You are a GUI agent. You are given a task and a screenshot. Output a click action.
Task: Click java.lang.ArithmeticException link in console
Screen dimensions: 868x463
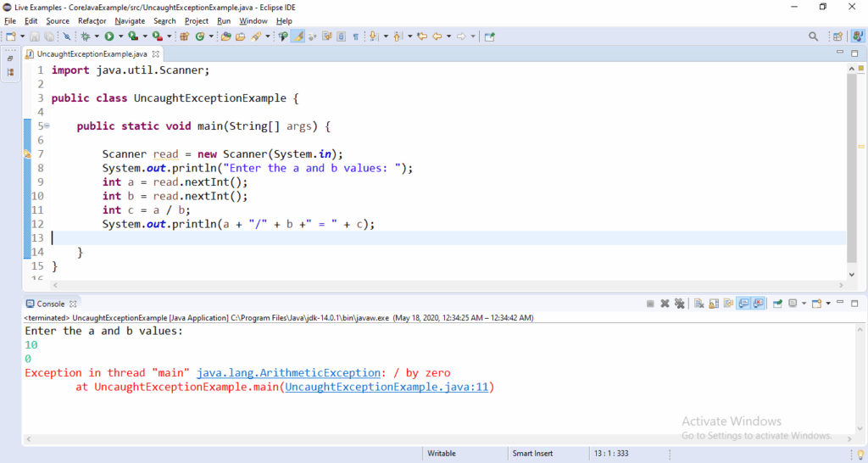[x=288, y=373]
